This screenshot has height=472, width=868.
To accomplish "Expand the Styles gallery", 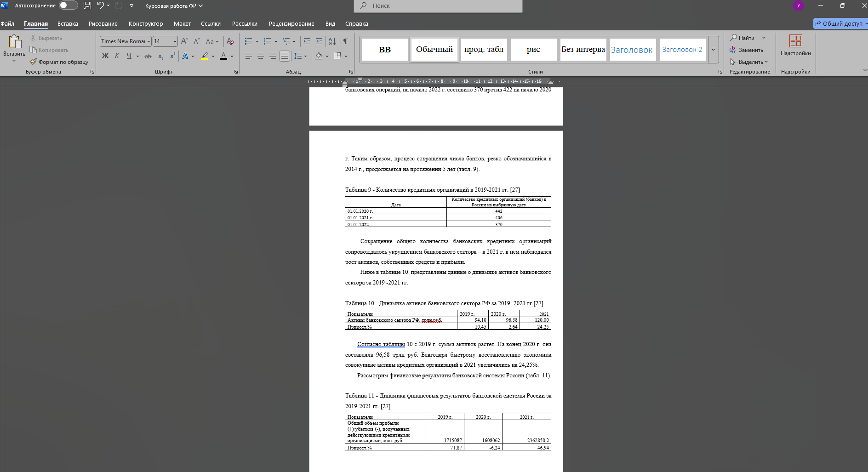I will click(x=713, y=50).
